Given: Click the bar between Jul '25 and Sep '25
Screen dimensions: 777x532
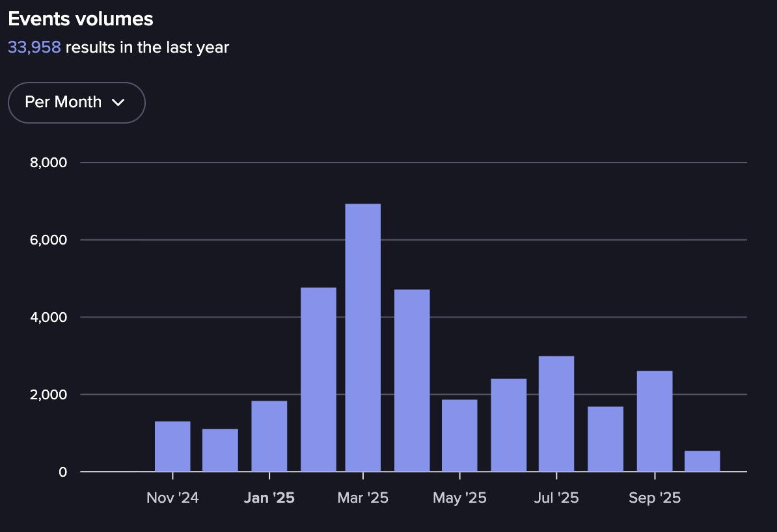Looking at the screenshot, I should (x=605, y=439).
